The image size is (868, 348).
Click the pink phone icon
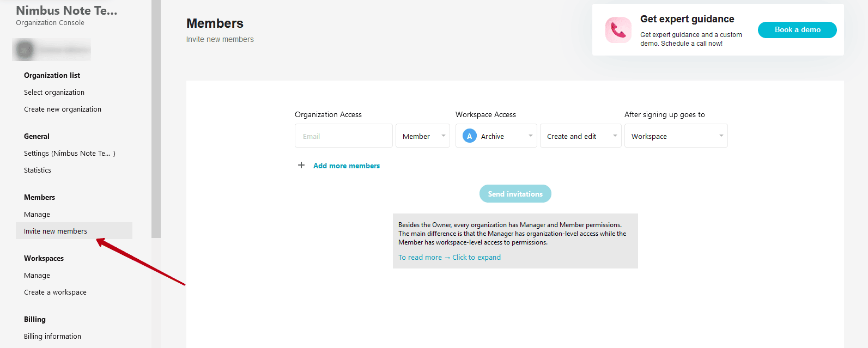pos(618,30)
